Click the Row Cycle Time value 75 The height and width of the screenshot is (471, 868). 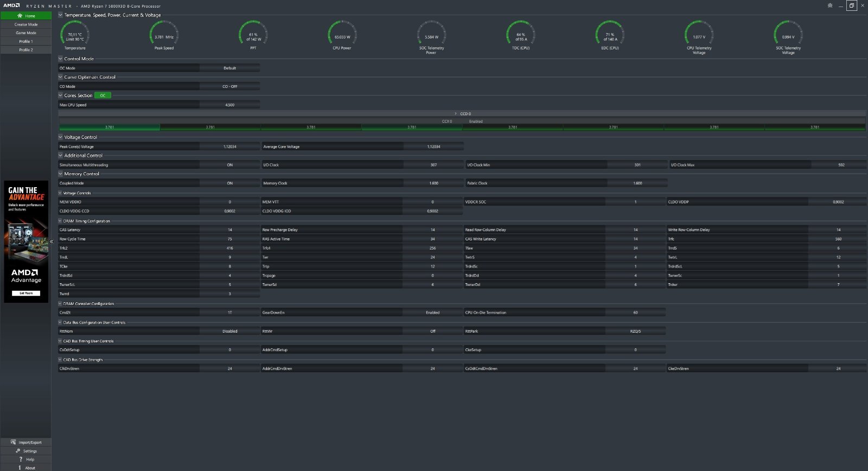pyautogui.click(x=229, y=239)
